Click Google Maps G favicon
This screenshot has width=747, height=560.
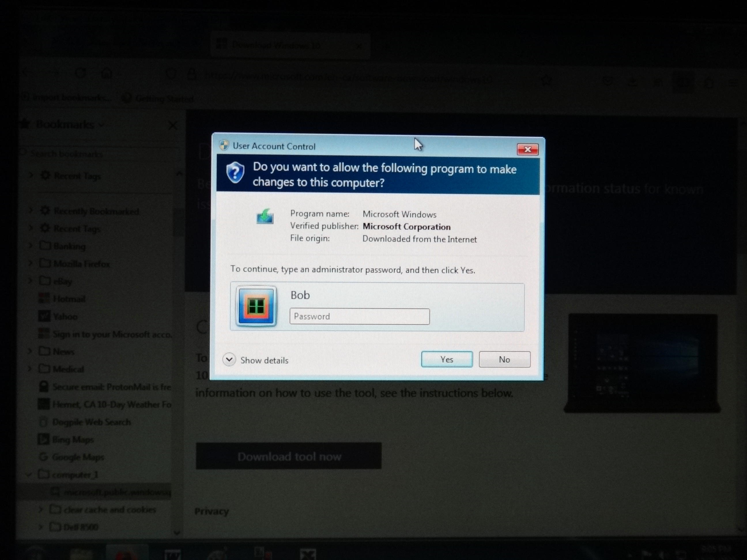43,457
